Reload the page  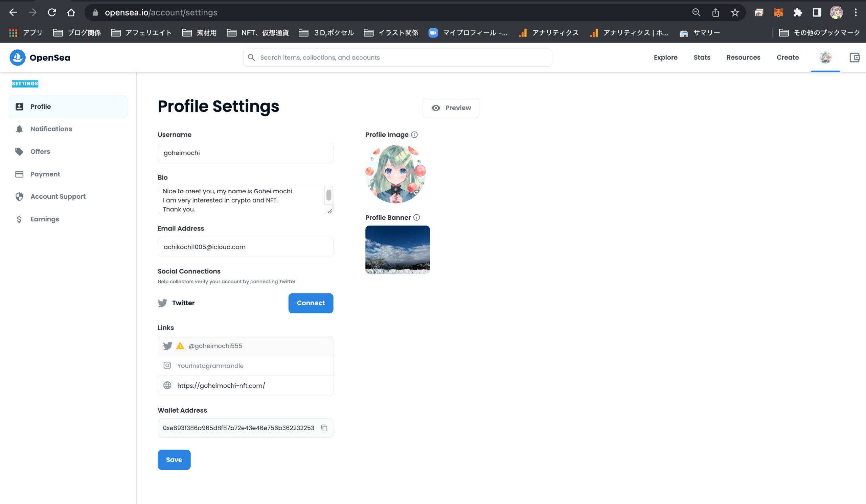(x=52, y=13)
